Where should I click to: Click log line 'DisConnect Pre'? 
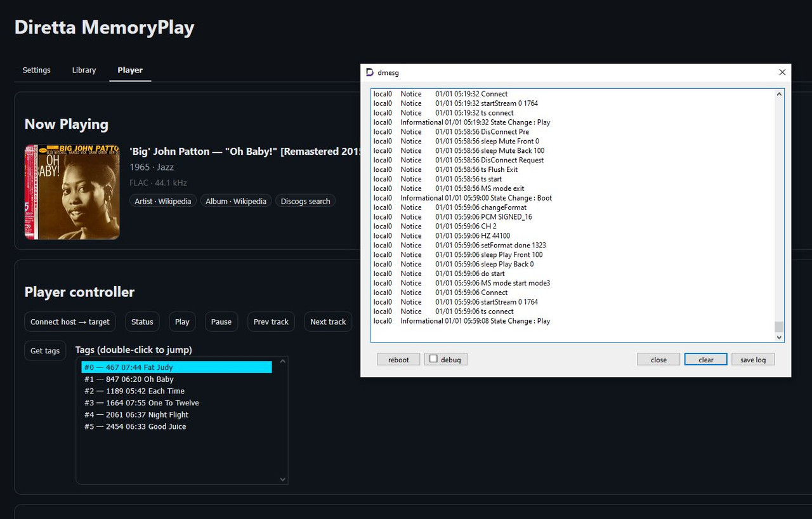[x=451, y=132]
